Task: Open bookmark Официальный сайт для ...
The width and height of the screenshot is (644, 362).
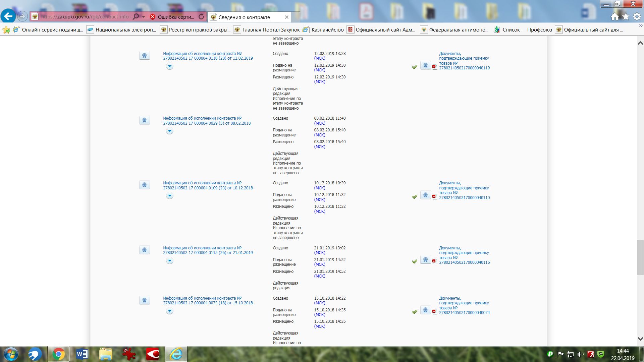Action: pos(590,30)
